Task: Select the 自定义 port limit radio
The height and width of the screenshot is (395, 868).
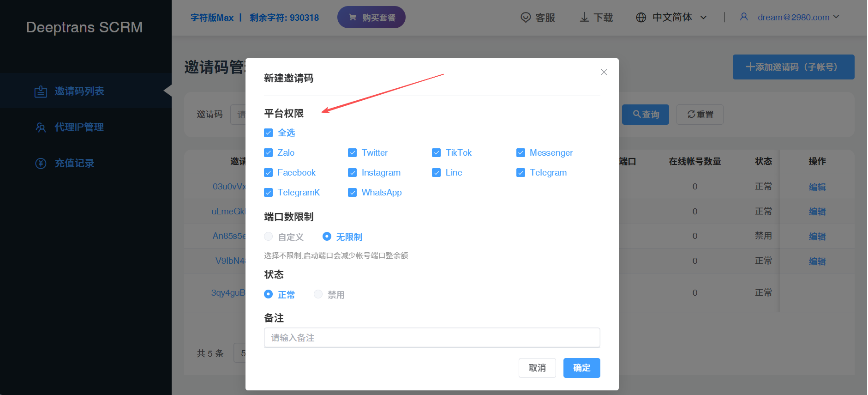Action: [x=268, y=237]
